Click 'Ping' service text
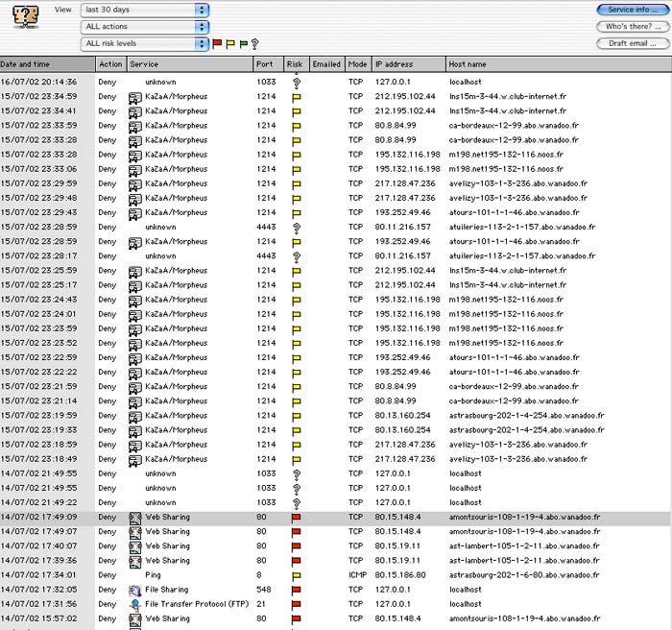Viewport: 672px width, 630px height. pos(153,575)
